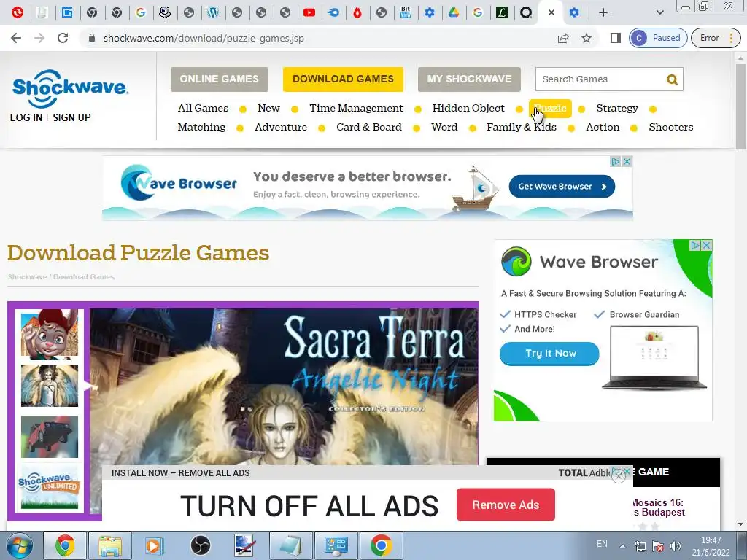Go back with the browser back arrow
Viewport: 747px width, 560px height.
16,38
